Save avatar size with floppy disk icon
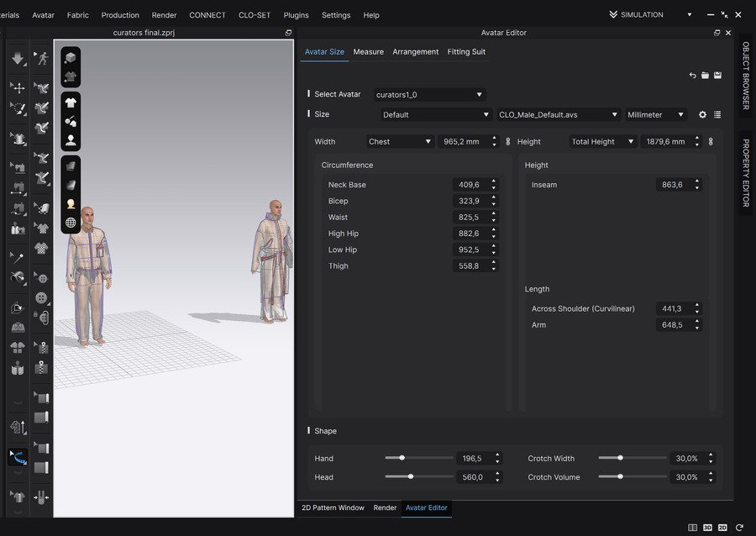 (717, 76)
